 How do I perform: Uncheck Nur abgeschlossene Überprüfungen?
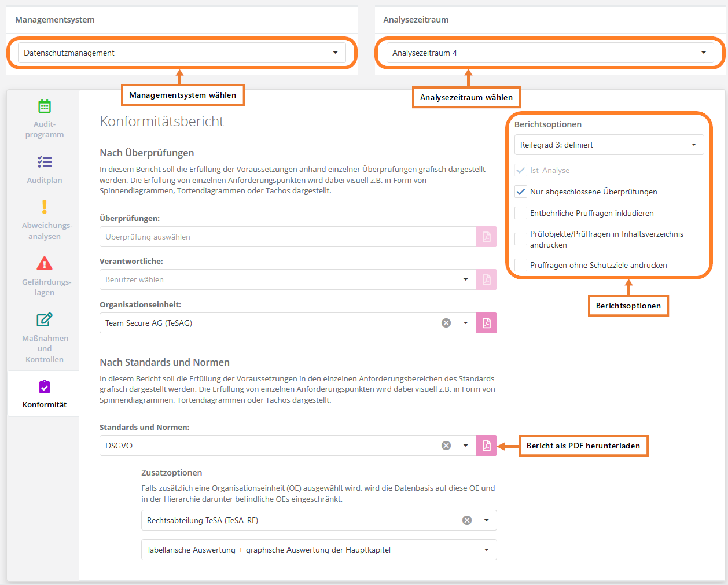click(x=521, y=192)
